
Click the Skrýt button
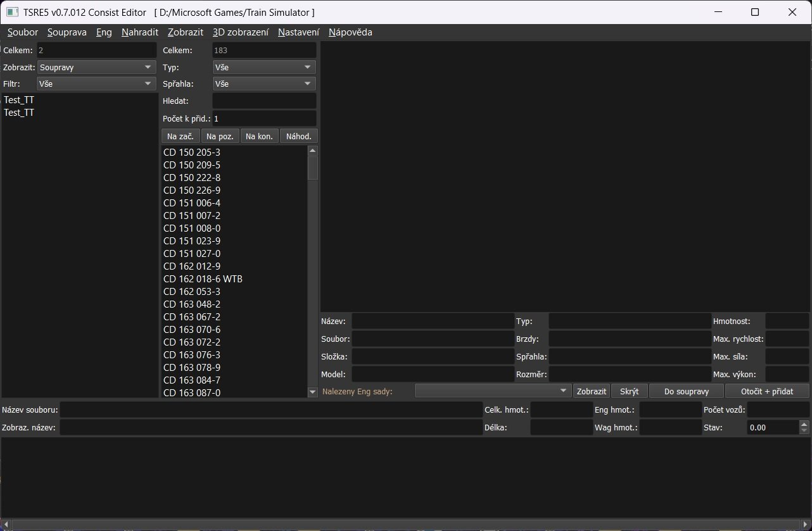coord(629,391)
